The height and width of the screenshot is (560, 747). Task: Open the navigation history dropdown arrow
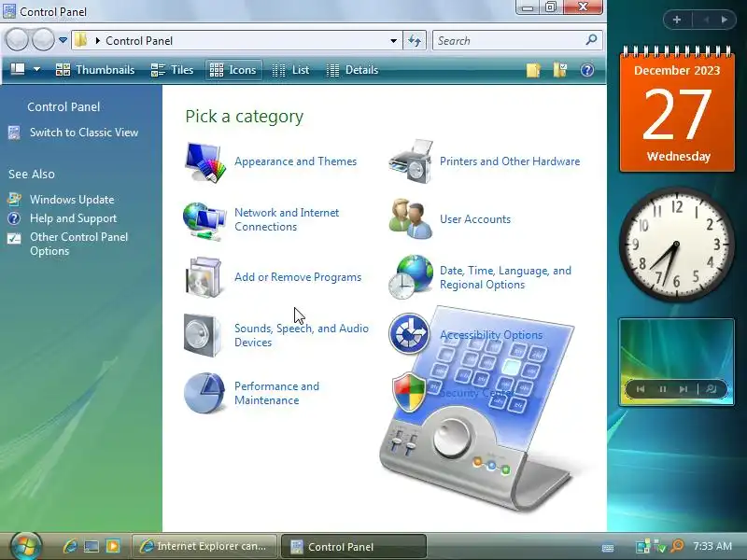[x=63, y=40]
